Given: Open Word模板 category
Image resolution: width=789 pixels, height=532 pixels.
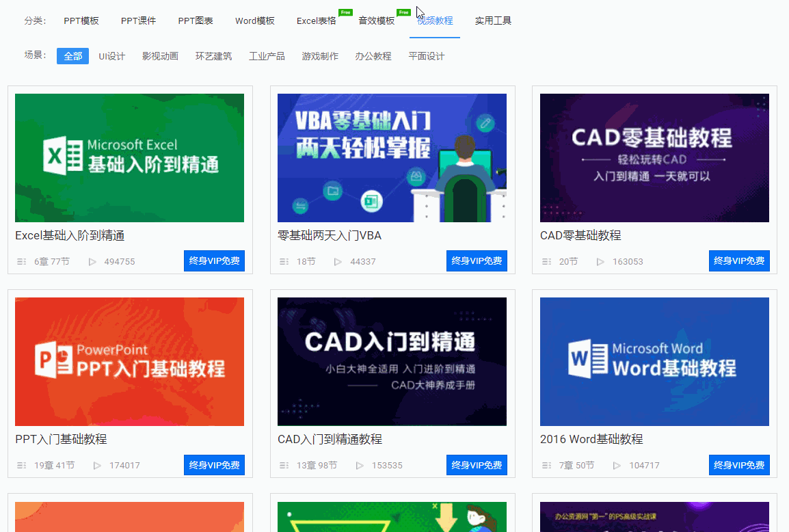Looking at the screenshot, I should pyautogui.click(x=254, y=21).
